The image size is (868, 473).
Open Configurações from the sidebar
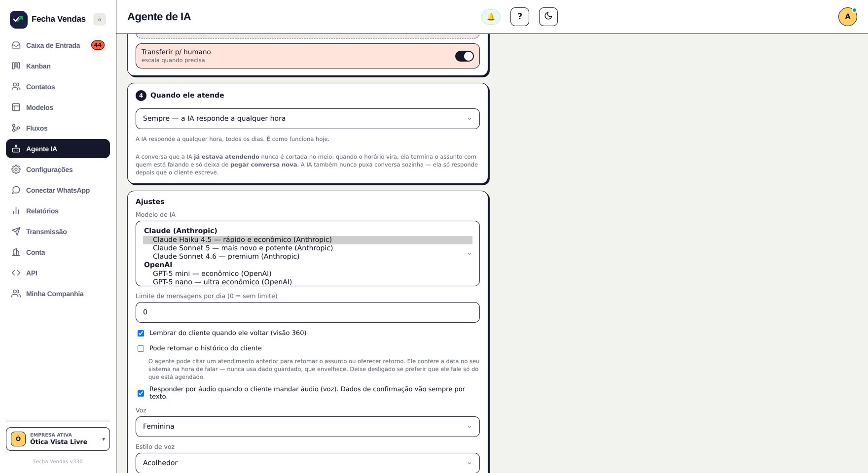[x=58, y=169]
